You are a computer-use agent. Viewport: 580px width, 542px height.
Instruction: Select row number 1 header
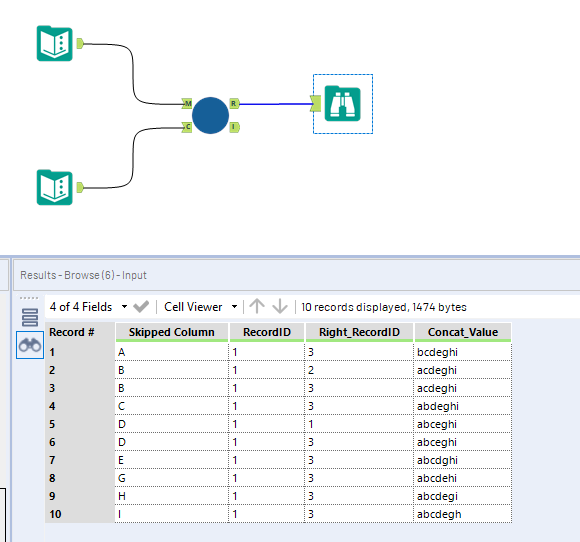(x=80, y=352)
